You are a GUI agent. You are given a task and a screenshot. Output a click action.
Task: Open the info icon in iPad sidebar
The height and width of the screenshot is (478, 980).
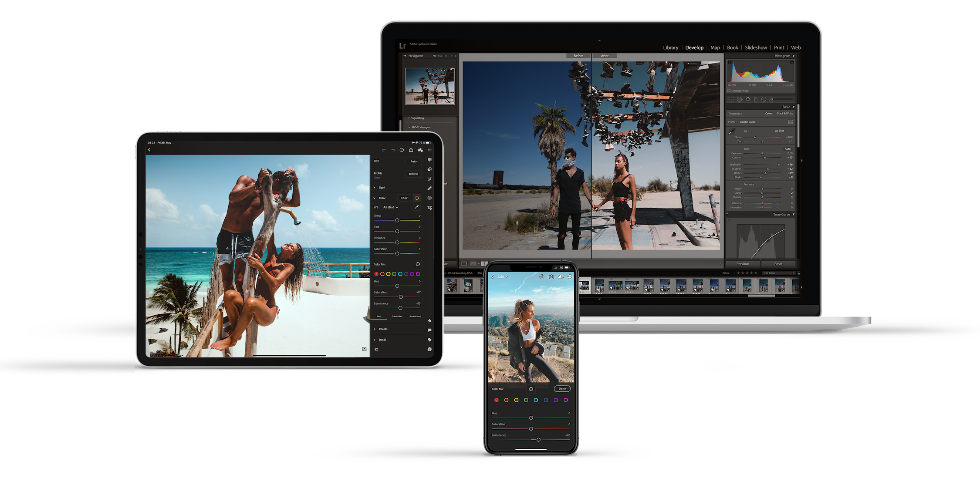click(x=429, y=349)
